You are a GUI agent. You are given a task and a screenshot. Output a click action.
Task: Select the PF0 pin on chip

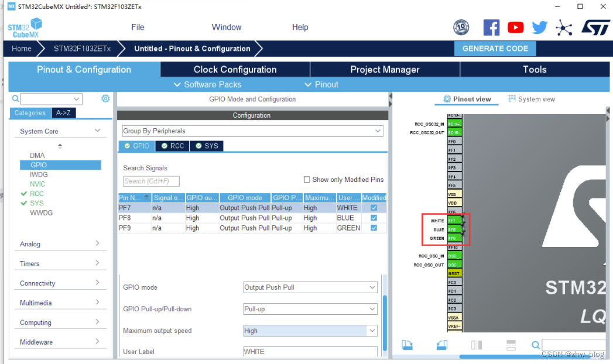(x=454, y=142)
